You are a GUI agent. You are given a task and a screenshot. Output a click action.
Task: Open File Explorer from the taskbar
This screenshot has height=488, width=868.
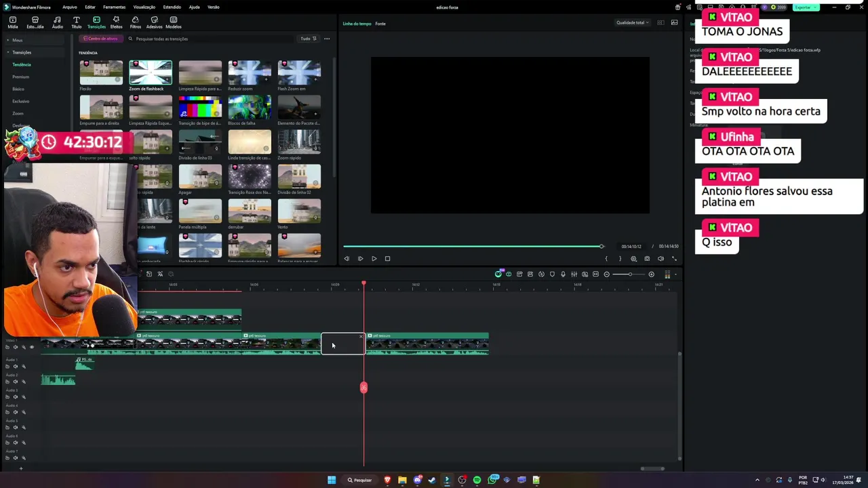402,480
